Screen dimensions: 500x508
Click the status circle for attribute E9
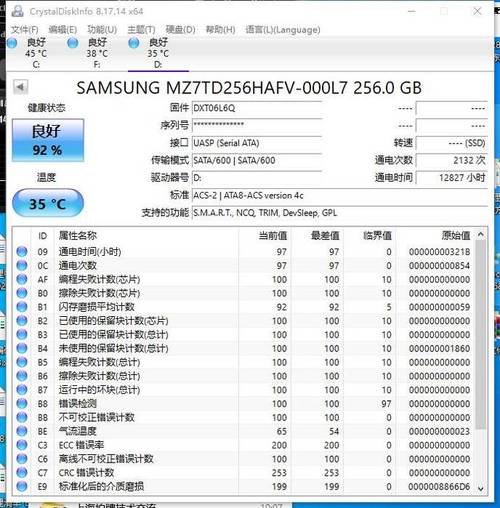click(x=22, y=487)
